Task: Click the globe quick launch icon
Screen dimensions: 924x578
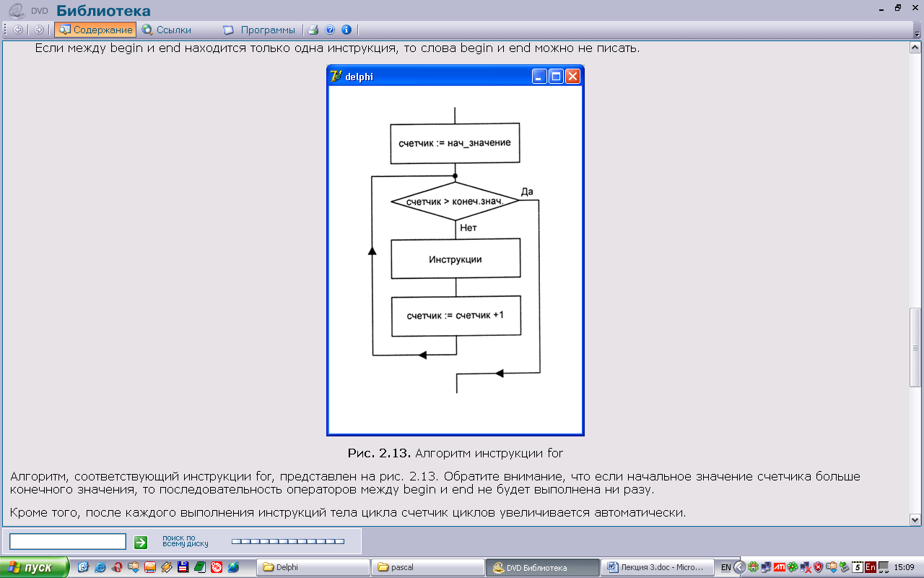Action: (233, 567)
